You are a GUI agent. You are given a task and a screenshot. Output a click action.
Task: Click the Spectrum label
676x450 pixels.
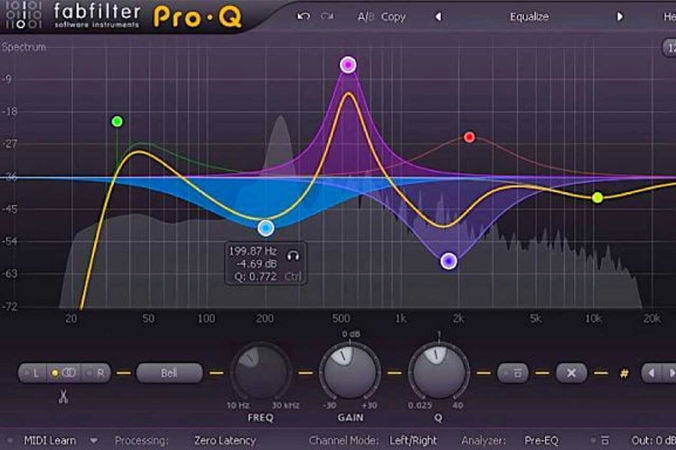[23, 47]
